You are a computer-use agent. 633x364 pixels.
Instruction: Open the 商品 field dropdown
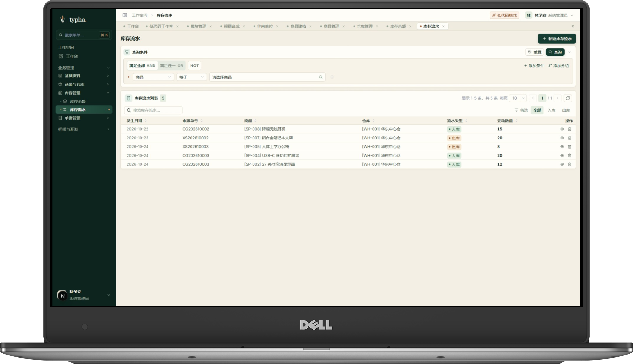[153, 77]
